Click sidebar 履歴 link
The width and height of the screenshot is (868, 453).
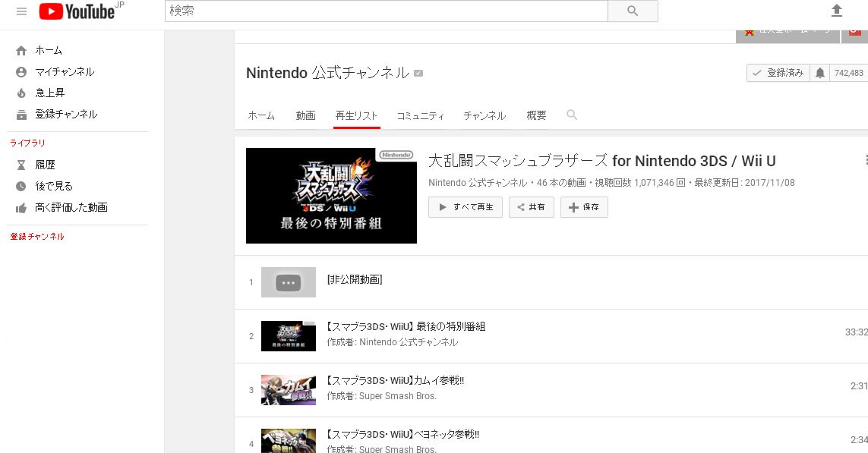point(45,165)
